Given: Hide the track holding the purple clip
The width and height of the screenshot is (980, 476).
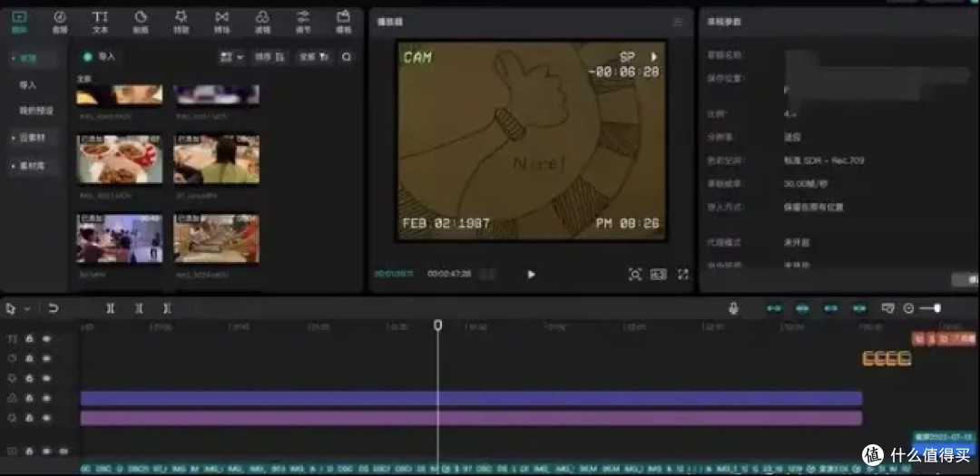Looking at the screenshot, I should 46,418.
